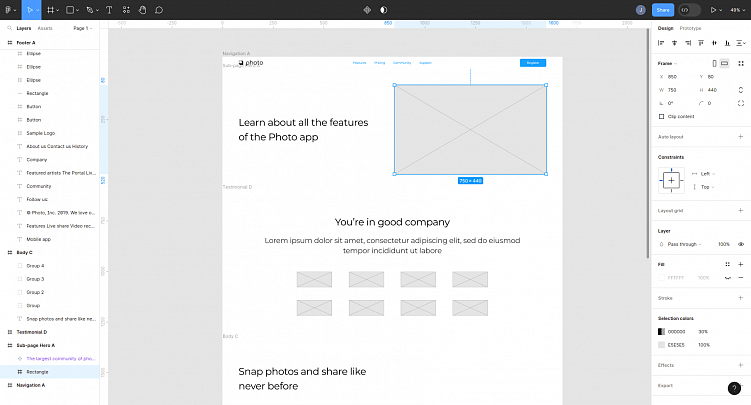The width and height of the screenshot is (751, 405).
Task: Add a Layout grid
Action: (x=740, y=211)
